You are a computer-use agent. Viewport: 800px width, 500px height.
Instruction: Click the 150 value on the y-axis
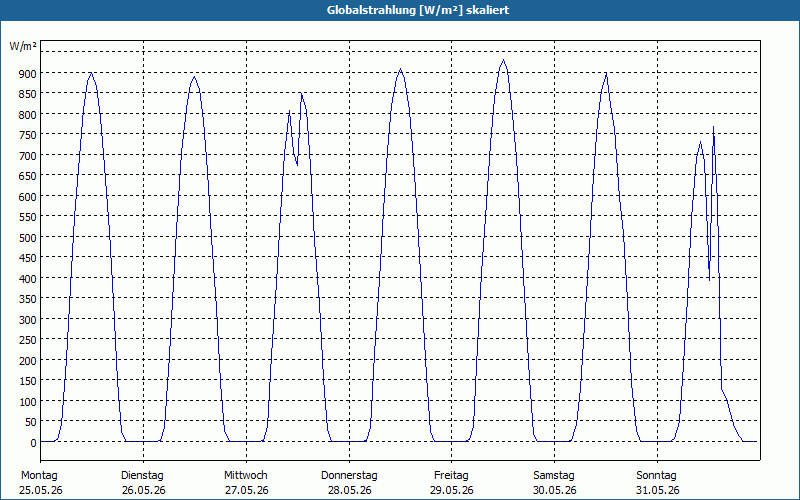28,382
